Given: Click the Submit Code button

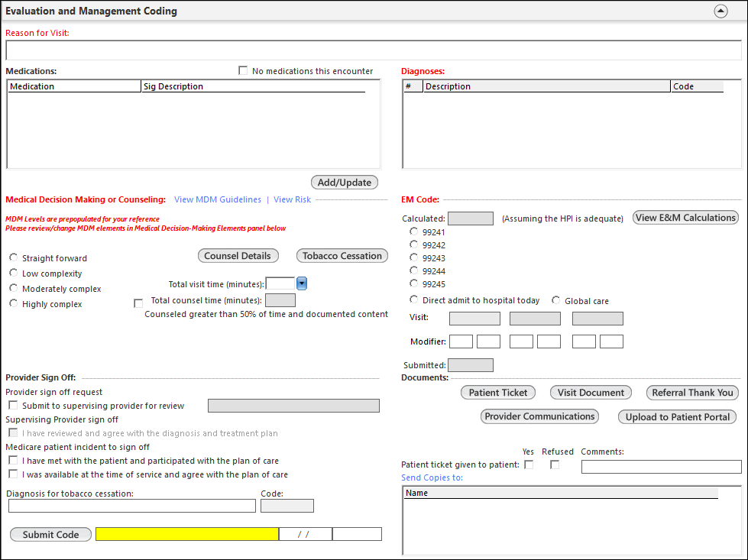Looking at the screenshot, I should pyautogui.click(x=50, y=534).
